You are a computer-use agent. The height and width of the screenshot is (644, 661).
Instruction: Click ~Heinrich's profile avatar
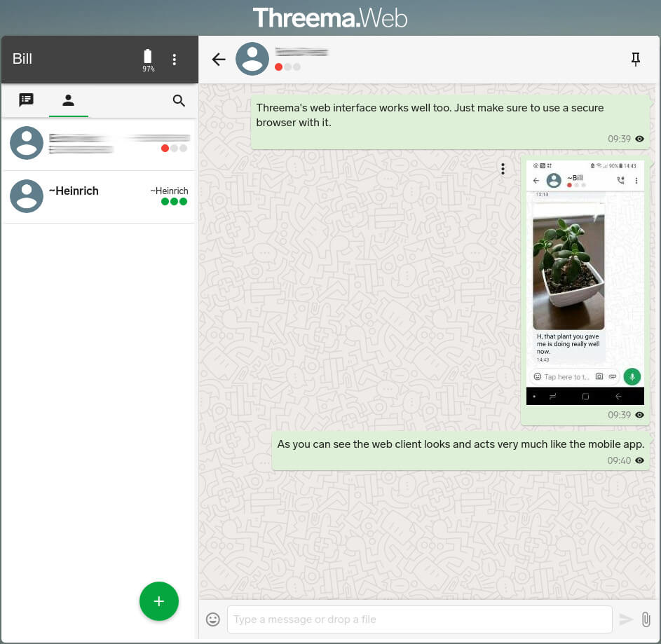[x=27, y=196]
